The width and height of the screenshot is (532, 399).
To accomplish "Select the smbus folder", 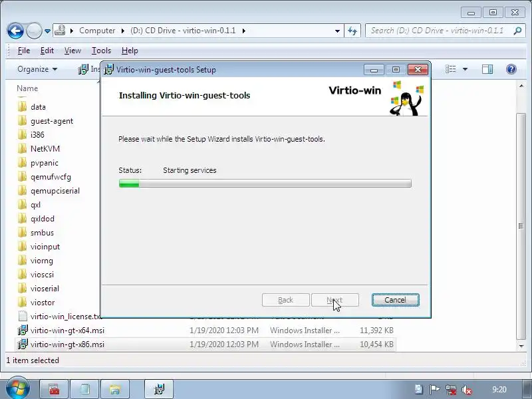I will pyautogui.click(x=42, y=232).
